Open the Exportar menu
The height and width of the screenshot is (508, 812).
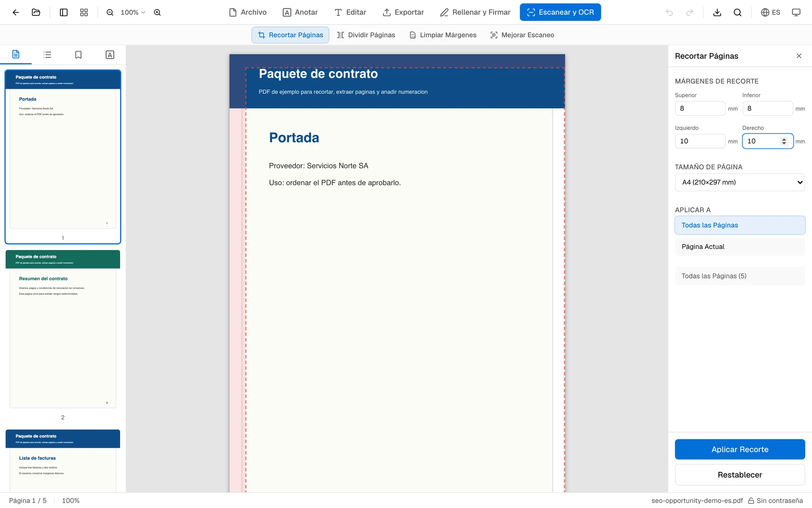pos(403,12)
